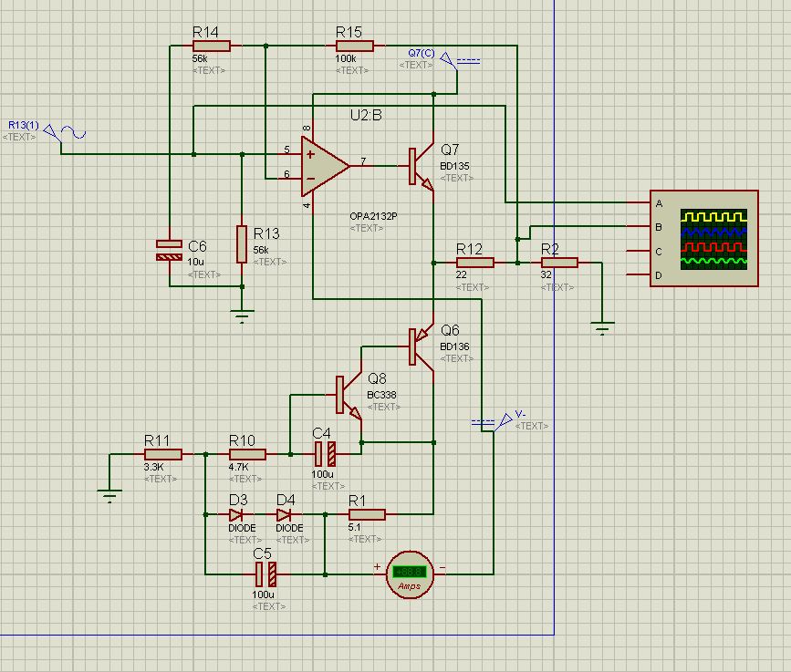Click ground symbol below R11
This screenshot has height=672, width=791.
click(x=109, y=496)
